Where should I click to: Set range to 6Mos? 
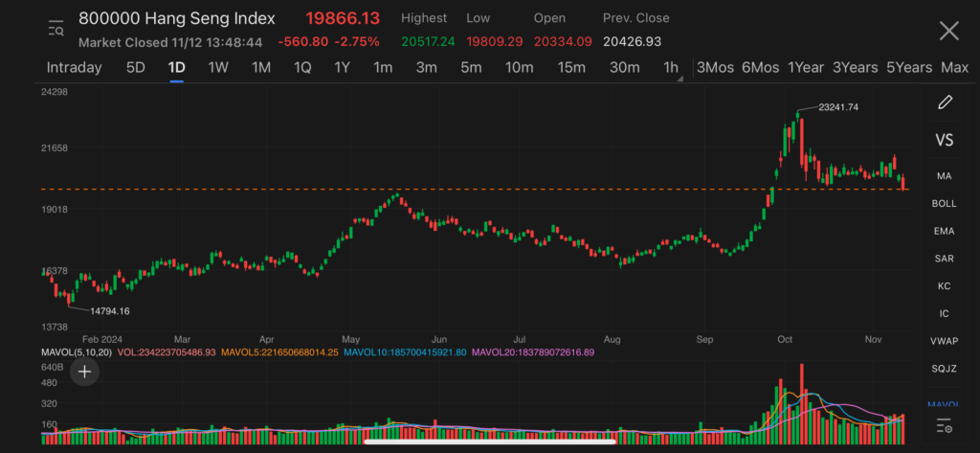tap(761, 68)
